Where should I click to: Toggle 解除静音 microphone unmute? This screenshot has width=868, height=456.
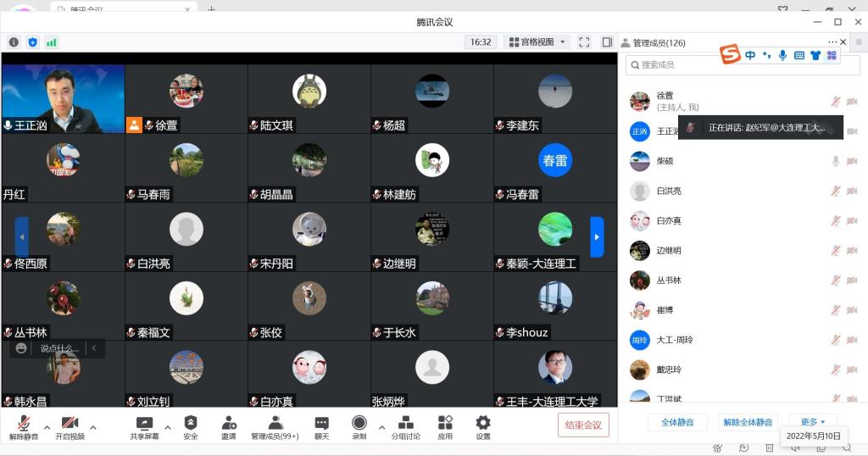24,426
